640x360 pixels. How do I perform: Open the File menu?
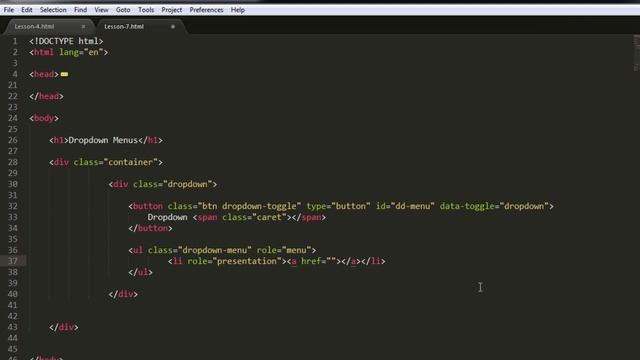point(9,10)
